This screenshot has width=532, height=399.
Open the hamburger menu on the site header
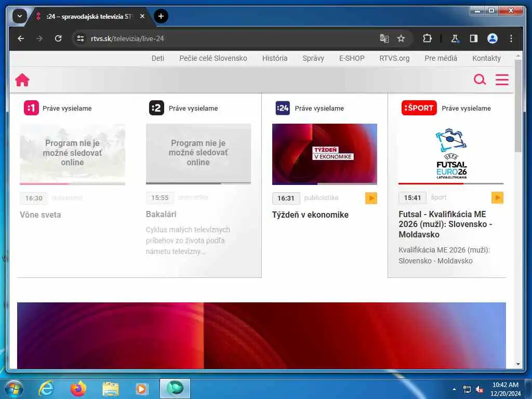pos(502,79)
